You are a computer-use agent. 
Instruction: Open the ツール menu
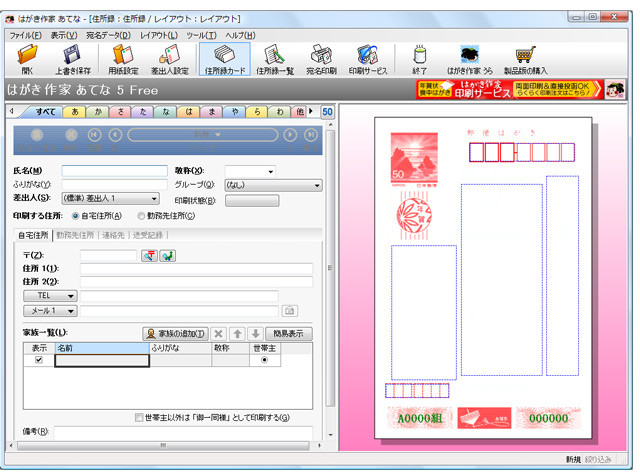[x=201, y=36]
